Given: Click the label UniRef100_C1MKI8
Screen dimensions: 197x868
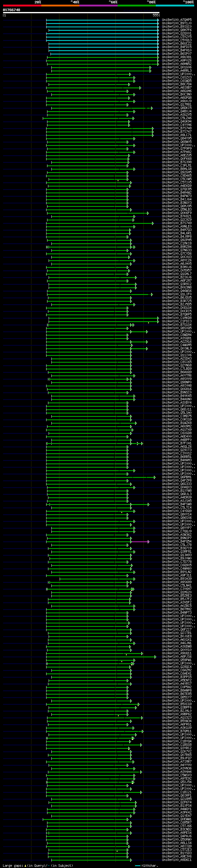Looking at the screenshot, I should pyautogui.click(x=177, y=244).
